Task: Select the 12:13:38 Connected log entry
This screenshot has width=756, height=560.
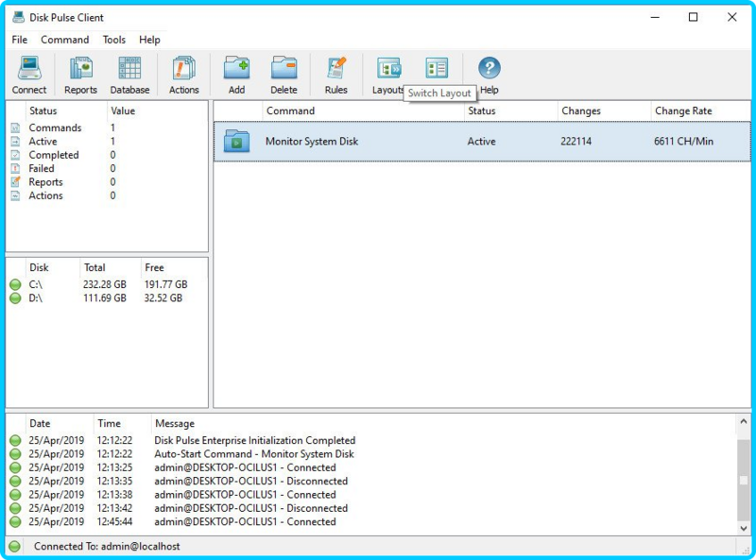Action: tap(372, 495)
